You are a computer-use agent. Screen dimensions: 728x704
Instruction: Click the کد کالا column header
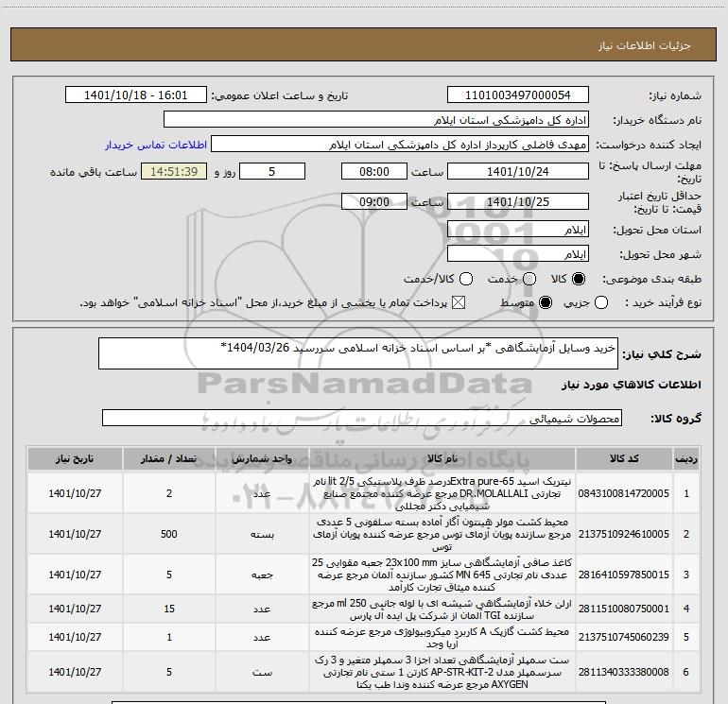point(624,458)
